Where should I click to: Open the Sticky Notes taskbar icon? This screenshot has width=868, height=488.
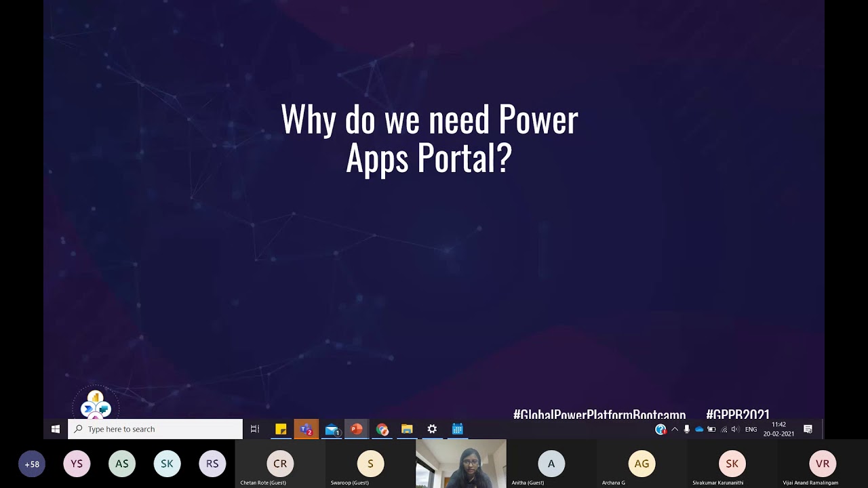(x=281, y=429)
